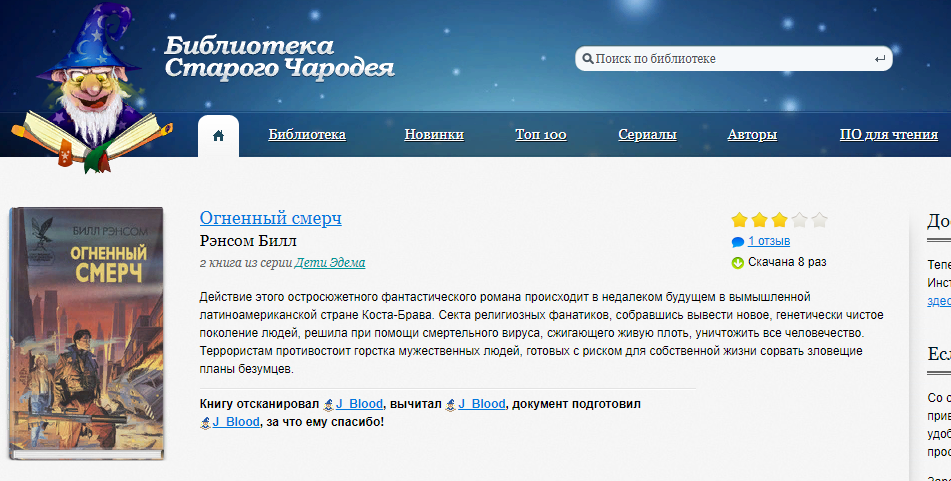The image size is (951, 481).
Task: Click wizard icon beside scanner J_Blood
Action: [x=328, y=405]
